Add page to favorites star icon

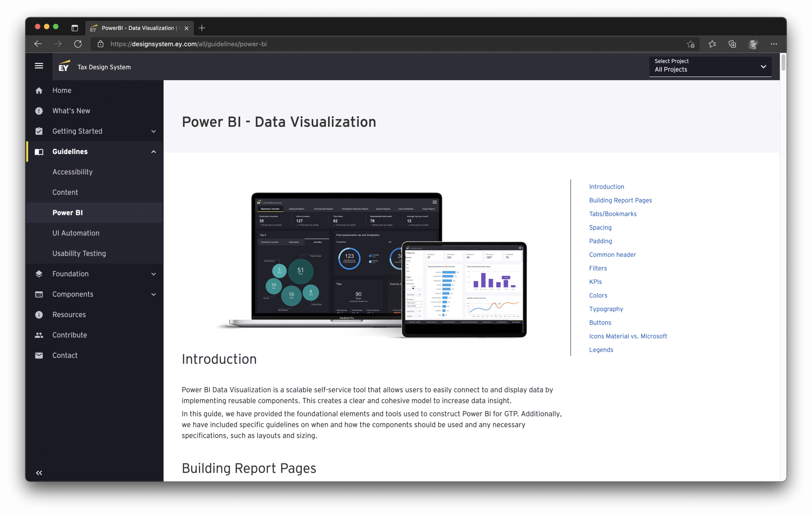point(690,44)
